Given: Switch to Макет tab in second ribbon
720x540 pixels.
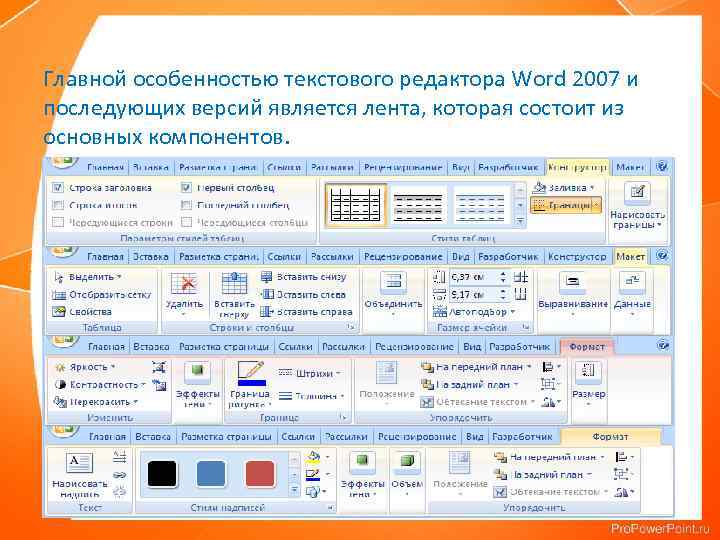Looking at the screenshot, I should pos(630,257).
